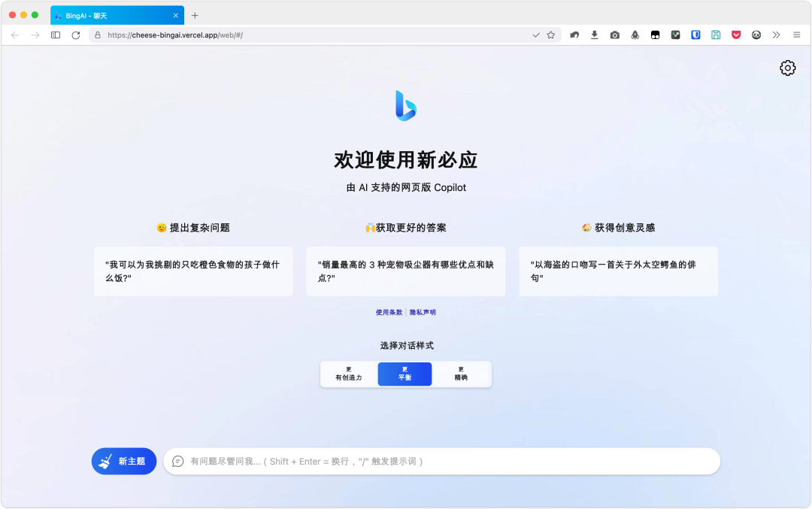Open the browser hamburger menu
Viewport: 812px width, 509px height.
[x=796, y=35]
